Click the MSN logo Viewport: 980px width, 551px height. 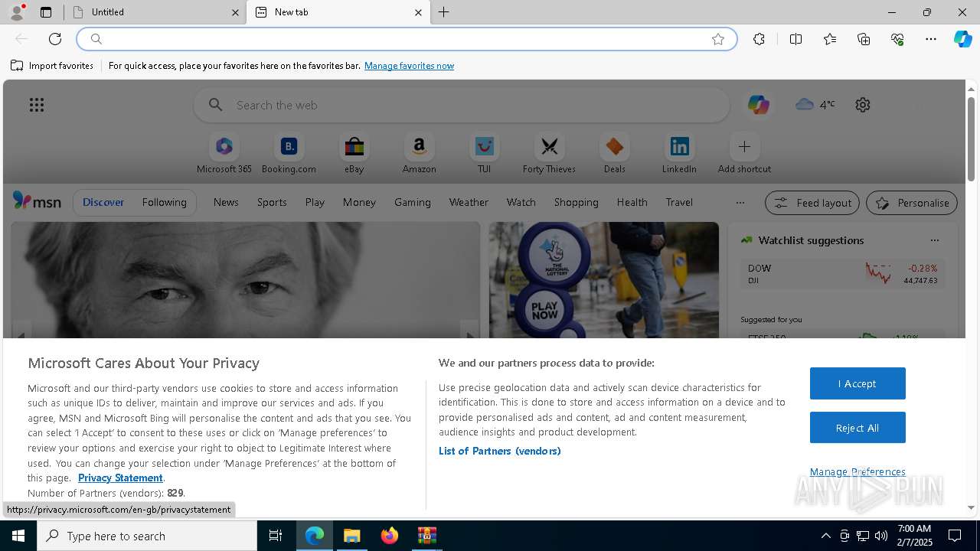pos(37,201)
